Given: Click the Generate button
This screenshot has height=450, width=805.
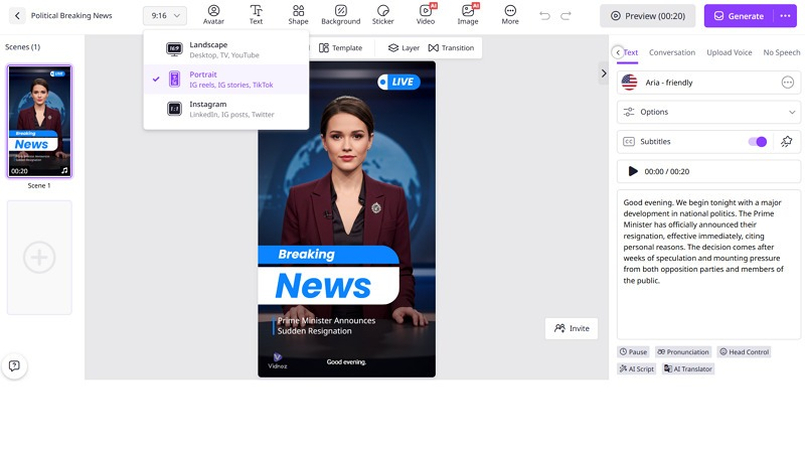Looking at the screenshot, I should pos(739,16).
